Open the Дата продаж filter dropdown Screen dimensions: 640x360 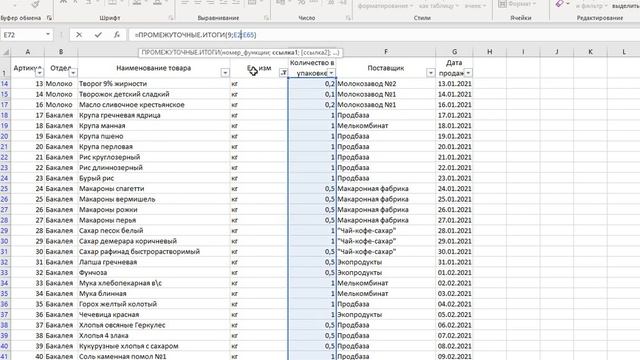point(468,73)
